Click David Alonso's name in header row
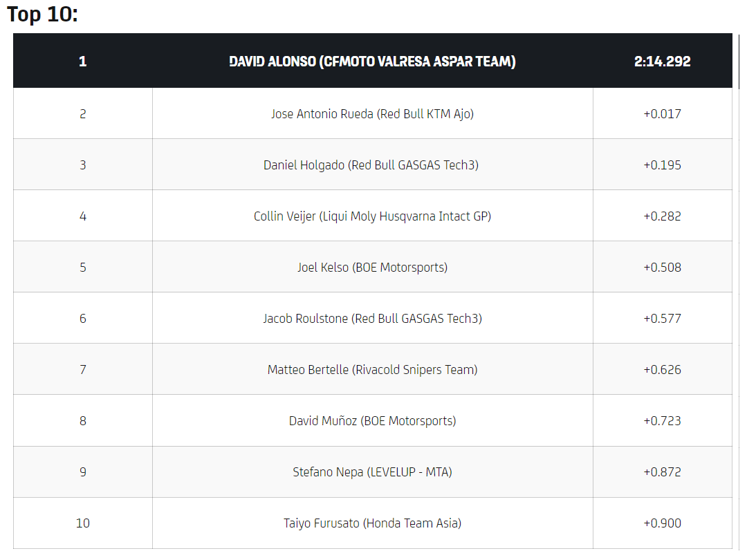This screenshot has width=747, height=560. [372, 61]
